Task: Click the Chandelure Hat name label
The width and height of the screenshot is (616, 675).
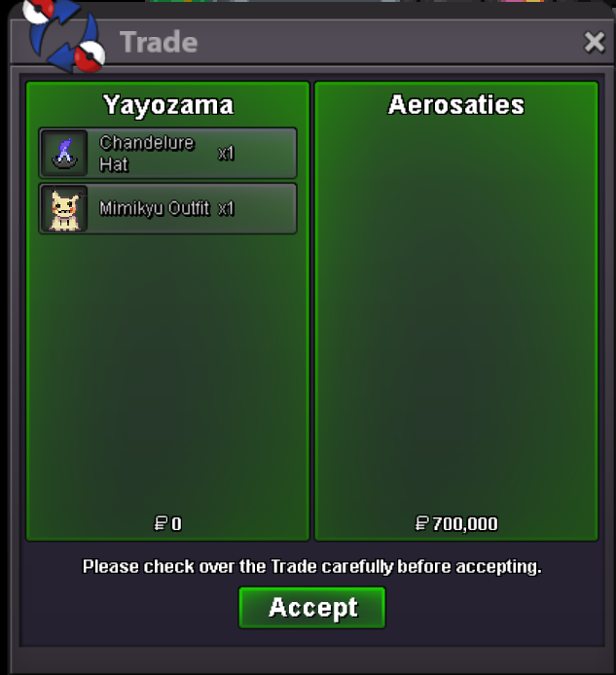Action: [x=147, y=154]
